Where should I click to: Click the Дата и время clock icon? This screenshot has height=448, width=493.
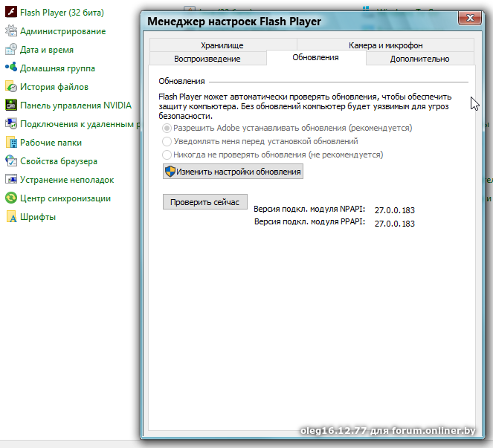[11, 49]
